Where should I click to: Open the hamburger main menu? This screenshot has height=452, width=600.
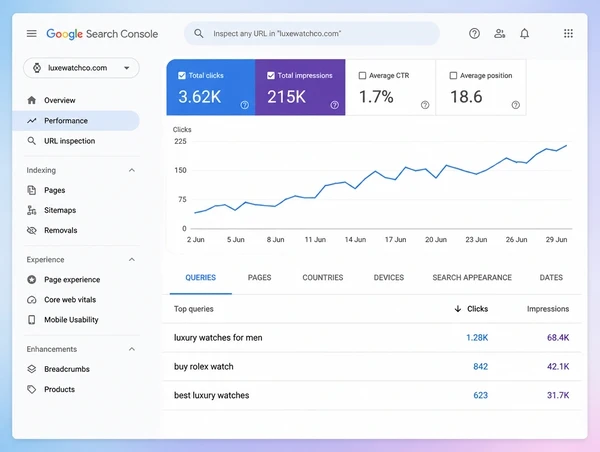(32, 34)
